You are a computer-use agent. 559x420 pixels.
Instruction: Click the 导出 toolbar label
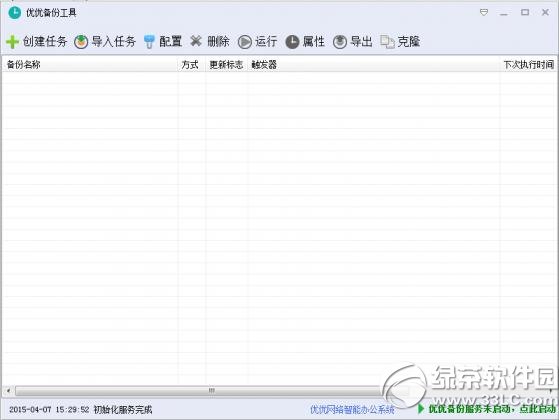pyautogui.click(x=361, y=41)
